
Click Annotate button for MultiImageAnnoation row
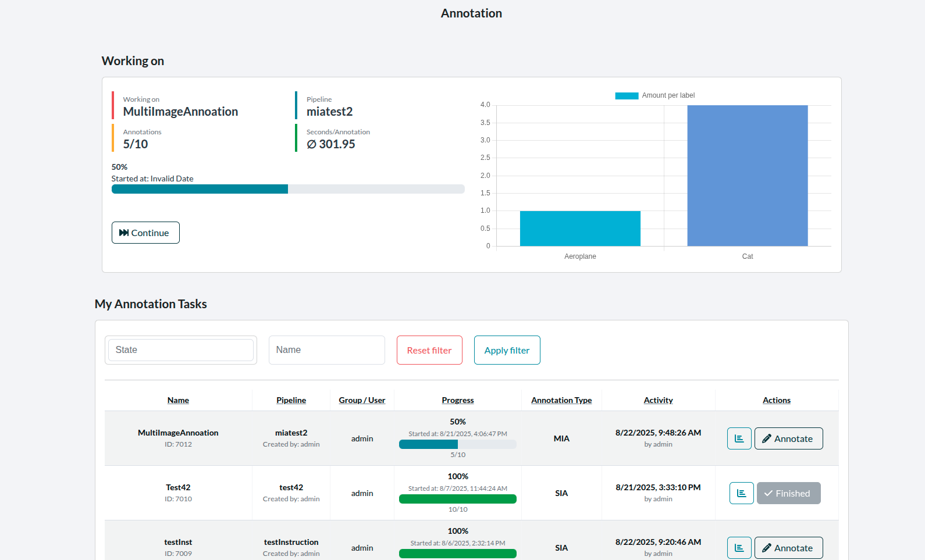pyautogui.click(x=788, y=438)
